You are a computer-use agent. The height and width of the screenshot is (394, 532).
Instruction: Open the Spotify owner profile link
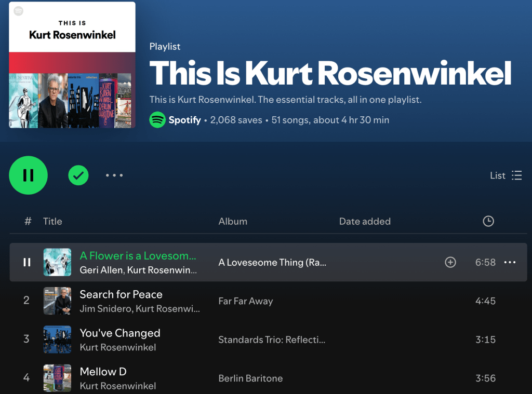tap(184, 120)
